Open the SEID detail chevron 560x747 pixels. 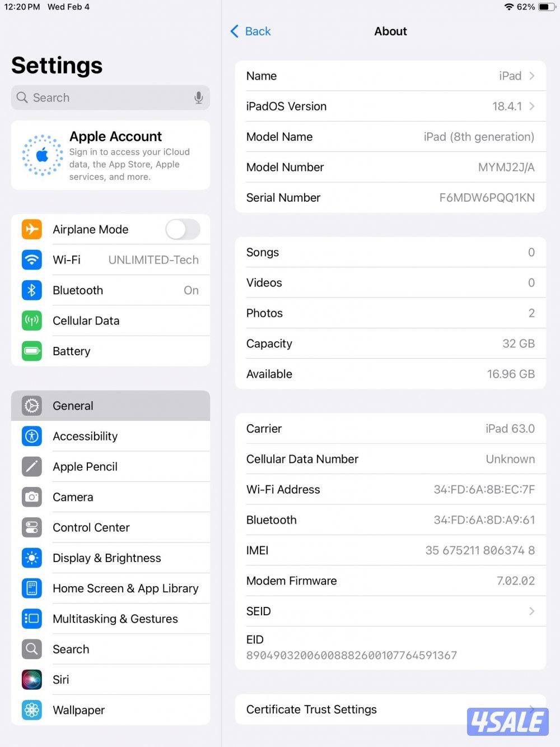531,611
